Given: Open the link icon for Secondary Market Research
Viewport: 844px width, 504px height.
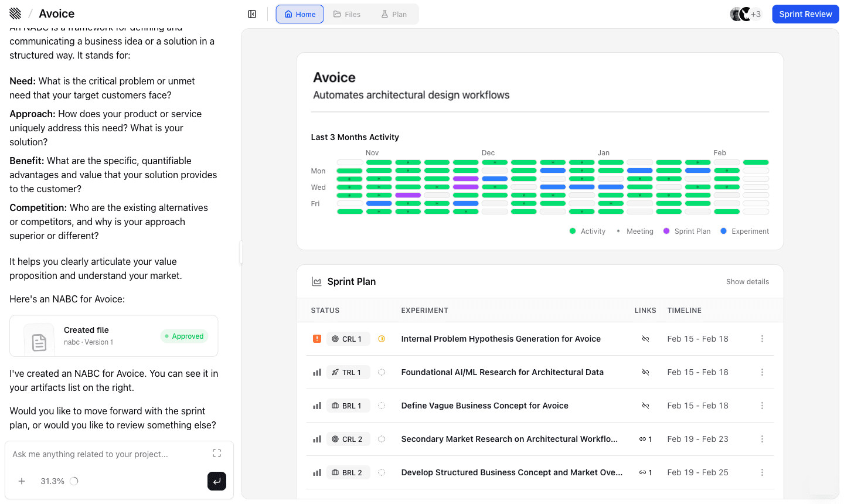Looking at the screenshot, I should tap(645, 439).
